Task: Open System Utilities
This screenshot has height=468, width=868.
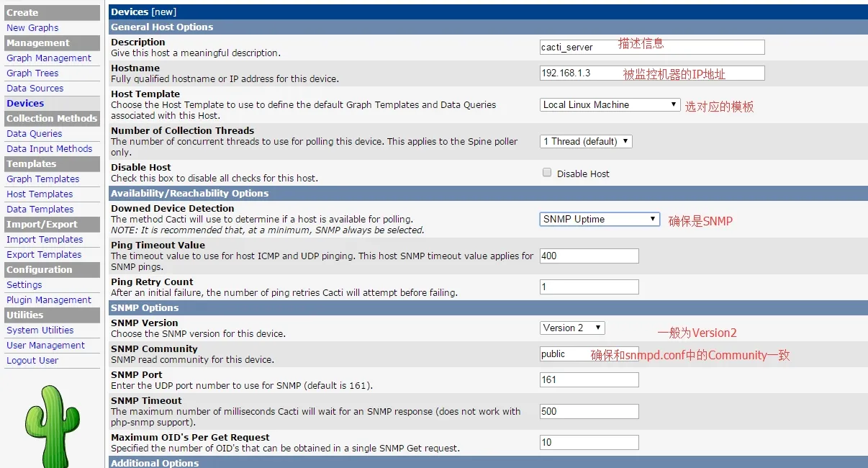Action: [x=40, y=330]
